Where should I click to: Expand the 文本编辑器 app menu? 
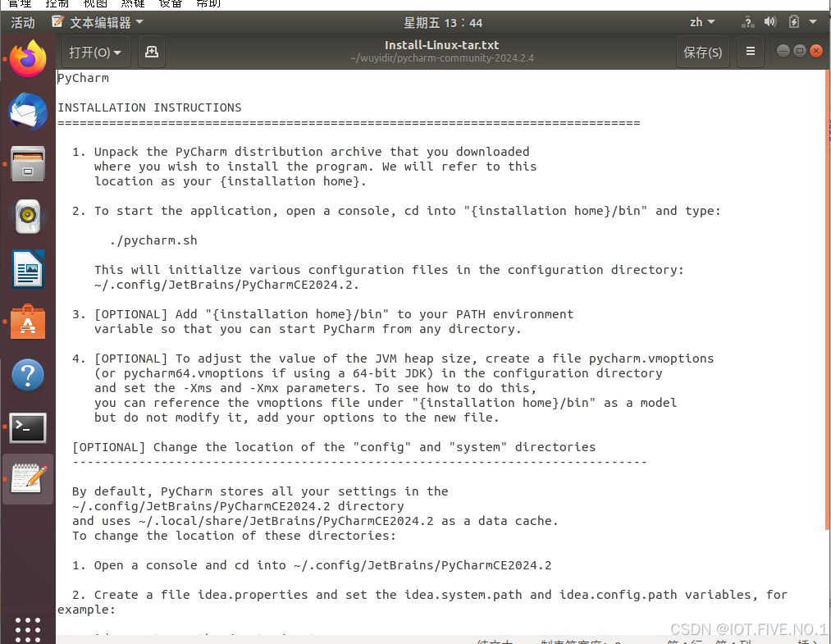pos(98,22)
